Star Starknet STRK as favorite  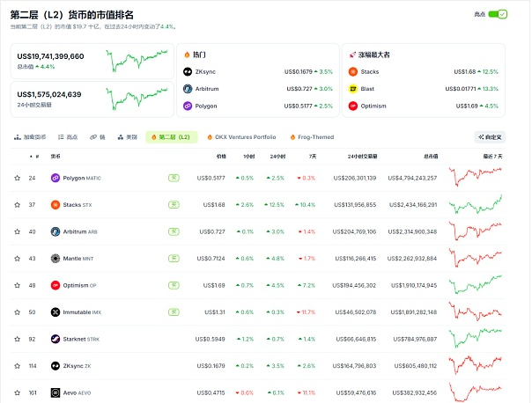(x=18, y=339)
